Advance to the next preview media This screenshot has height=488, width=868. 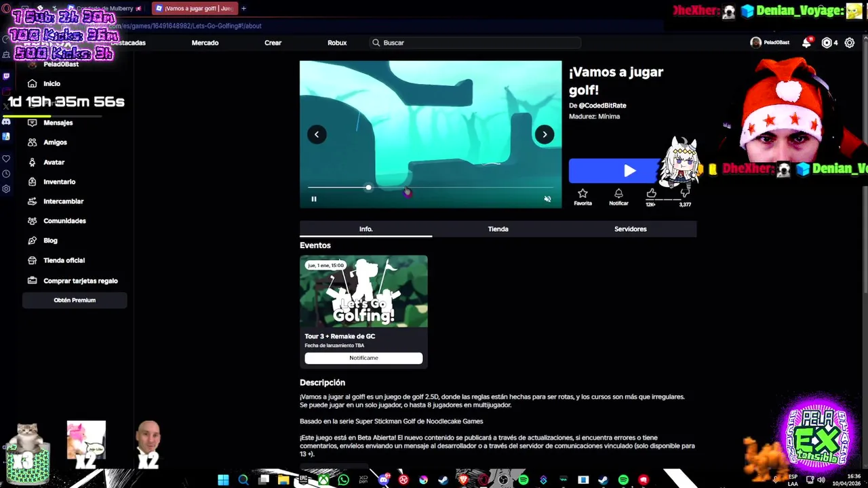tap(545, 134)
